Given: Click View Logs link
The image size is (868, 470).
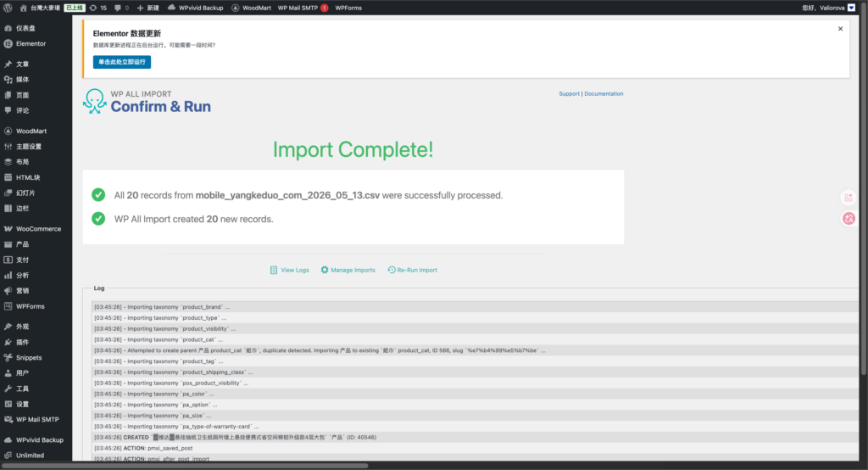Looking at the screenshot, I should [x=290, y=270].
